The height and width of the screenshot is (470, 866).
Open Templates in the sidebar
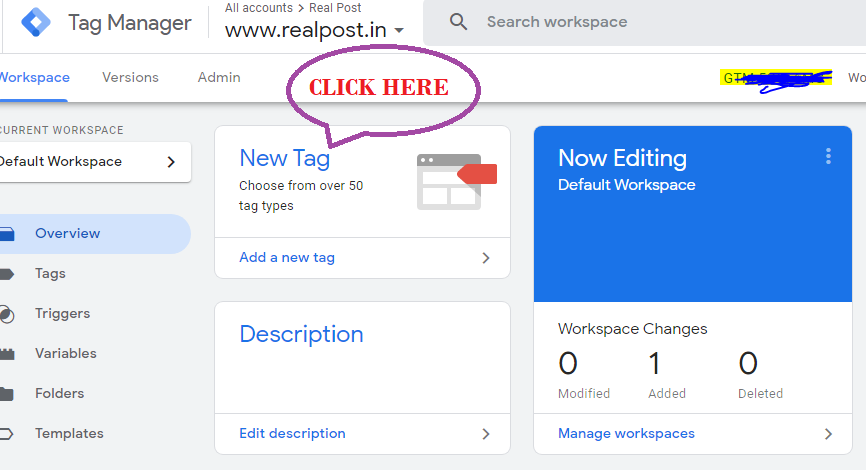coord(69,434)
